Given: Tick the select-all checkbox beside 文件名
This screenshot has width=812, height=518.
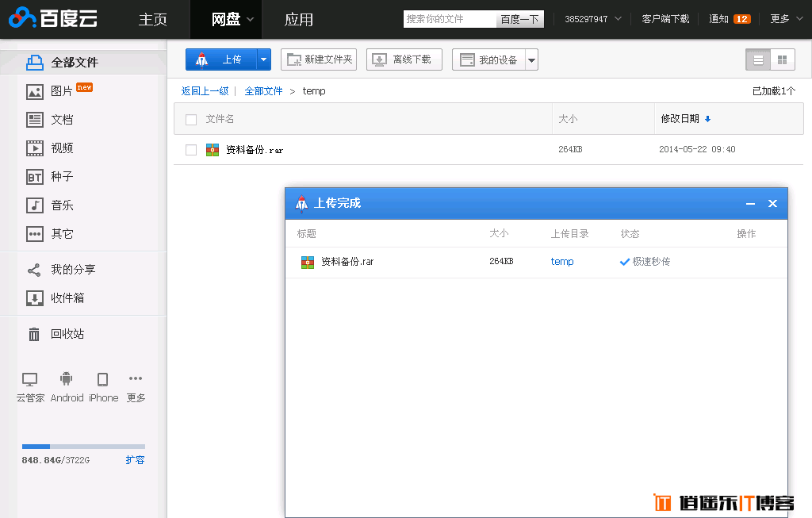Looking at the screenshot, I should (191, 120).
